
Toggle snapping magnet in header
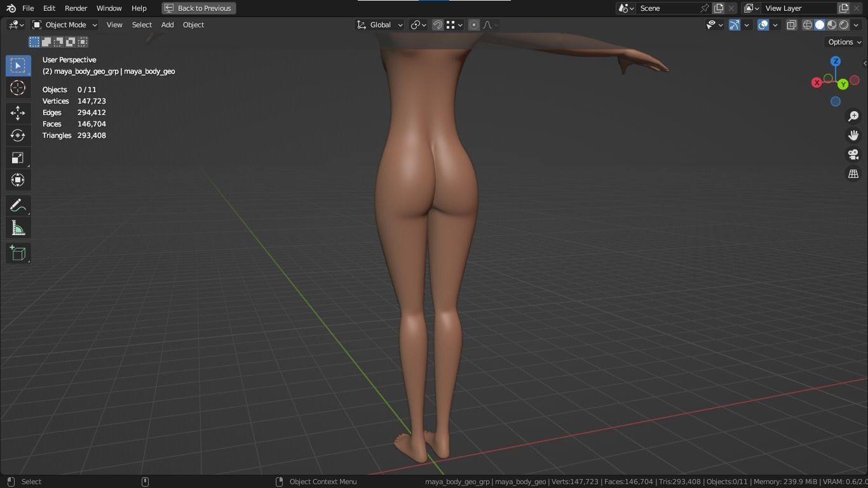438,25
